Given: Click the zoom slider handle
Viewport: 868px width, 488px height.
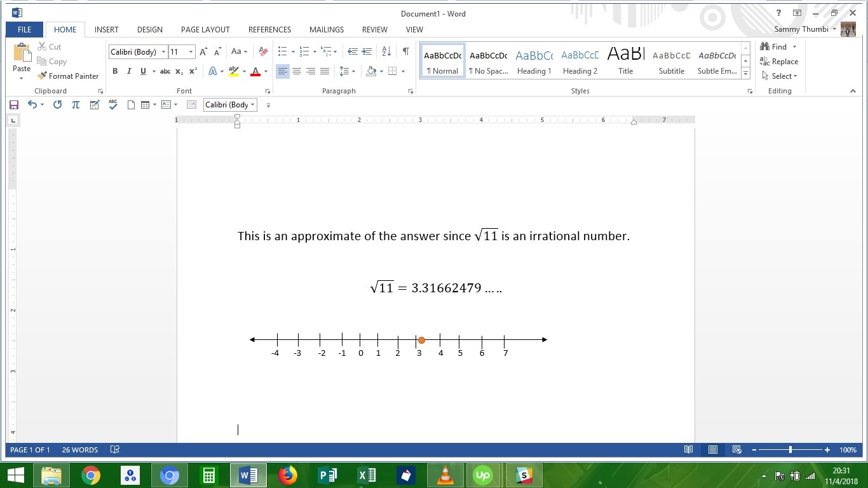Looking at the screenshot, I should click(790, 450).
